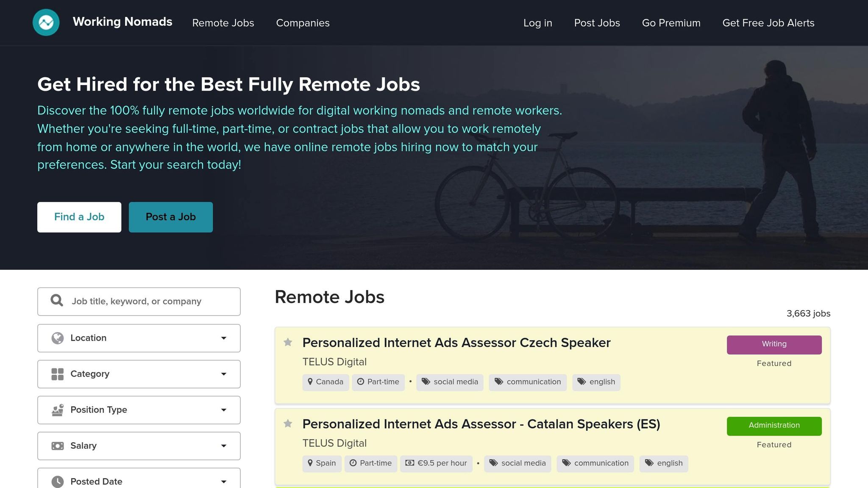Viewport: 868px width, 488px height.
Task: Click the Find a Job button
Action: (x=79, y=217)
